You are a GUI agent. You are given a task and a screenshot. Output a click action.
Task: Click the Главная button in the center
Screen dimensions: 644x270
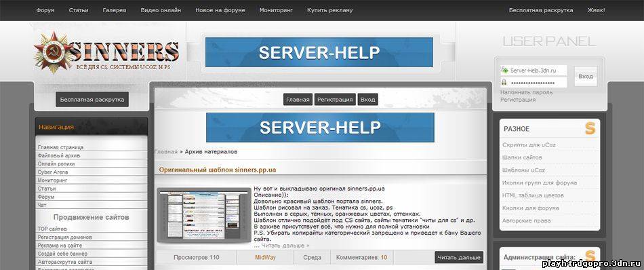(298, 100)
